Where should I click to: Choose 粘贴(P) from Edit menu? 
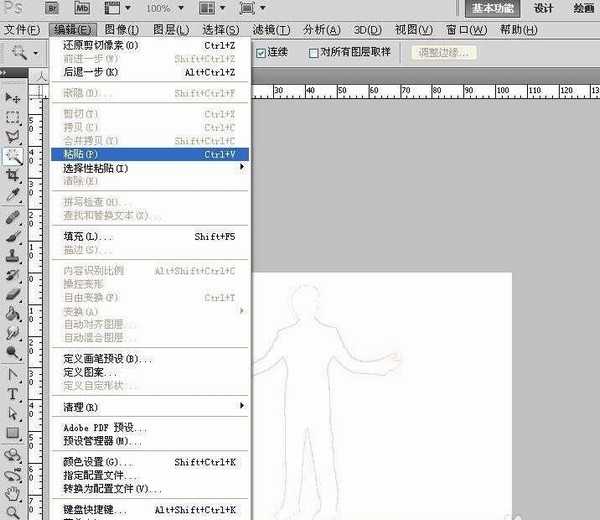[x=150, y=154]
